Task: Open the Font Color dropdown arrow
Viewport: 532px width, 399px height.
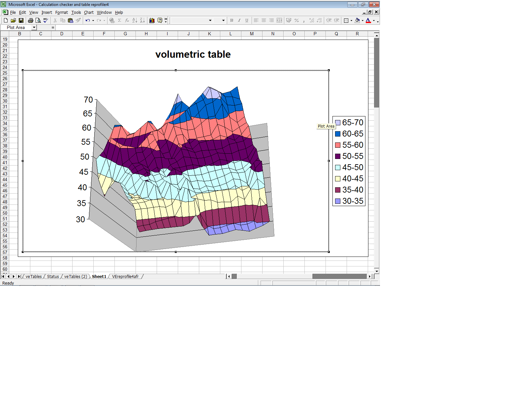Action: [374, 20]
